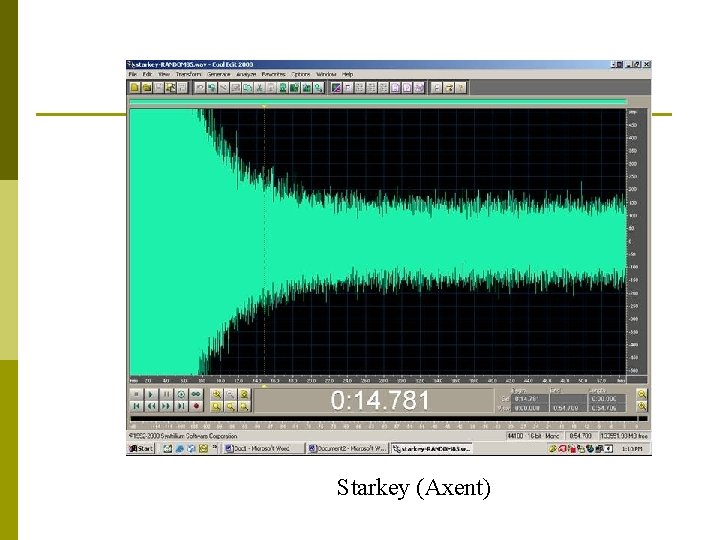Click the green overview bar above the waveform
Viewport: 720px width, 540px height.
378,102
